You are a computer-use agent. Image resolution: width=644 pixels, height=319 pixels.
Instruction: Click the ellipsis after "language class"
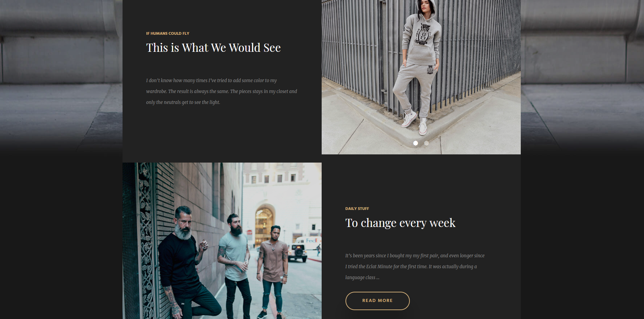[378, 278]
